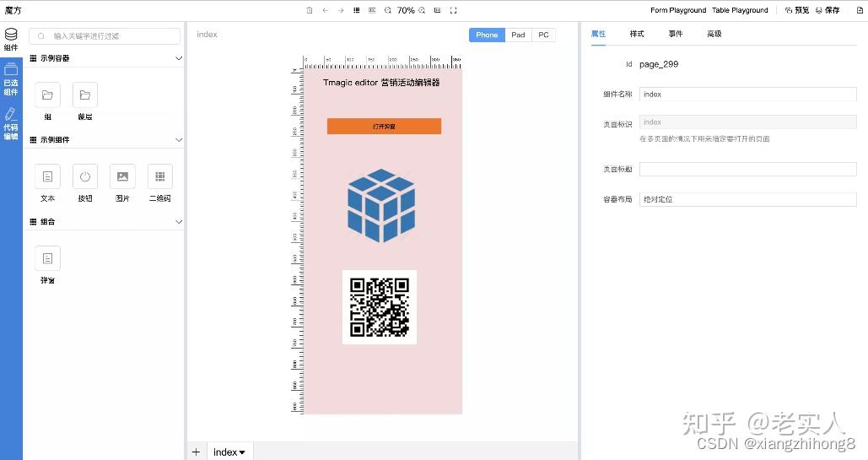
Task: Click the 页面标题 input field
Action: click(x=748, y=169)
